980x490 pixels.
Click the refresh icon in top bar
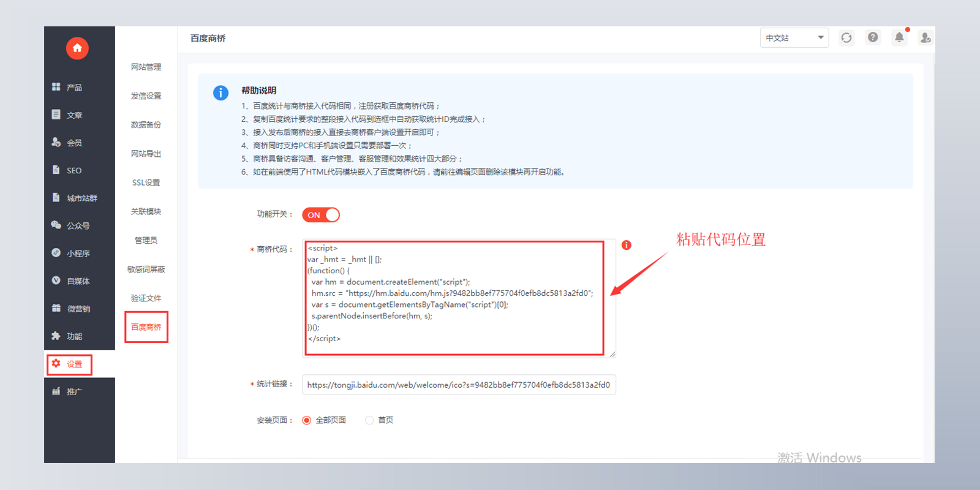pos(846,38)
